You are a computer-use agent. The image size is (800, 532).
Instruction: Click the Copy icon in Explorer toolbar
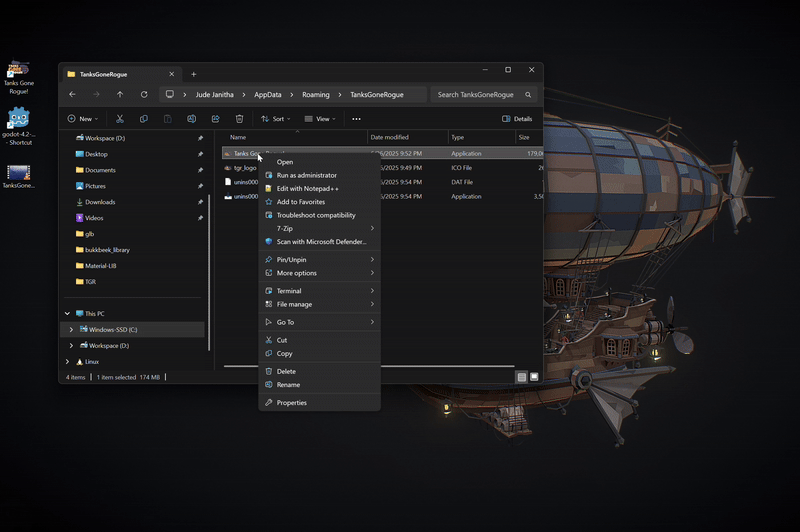144,119
